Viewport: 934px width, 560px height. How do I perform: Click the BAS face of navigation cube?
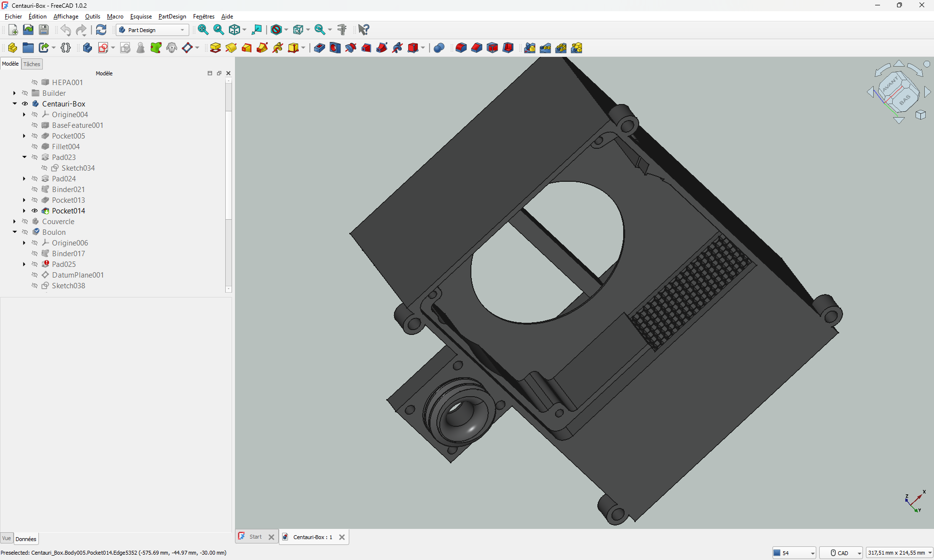904,100
